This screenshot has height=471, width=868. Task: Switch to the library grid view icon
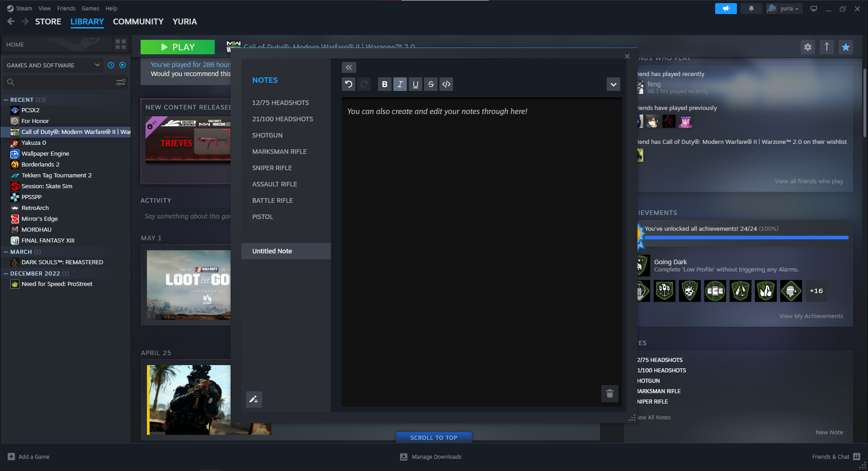point(121,44)
